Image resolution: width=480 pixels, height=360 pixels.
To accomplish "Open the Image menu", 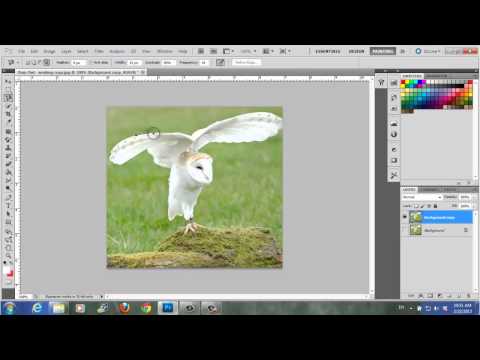I will (49, 51).
